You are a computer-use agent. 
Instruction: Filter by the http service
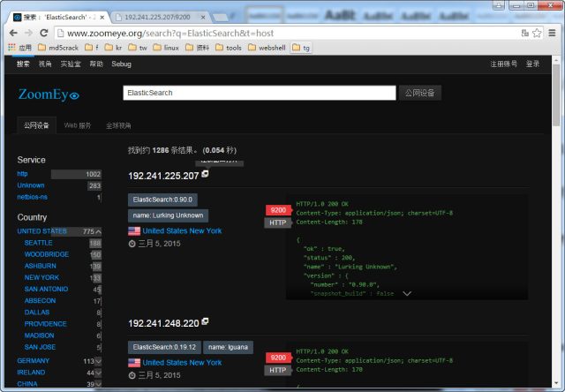point(22,174)
